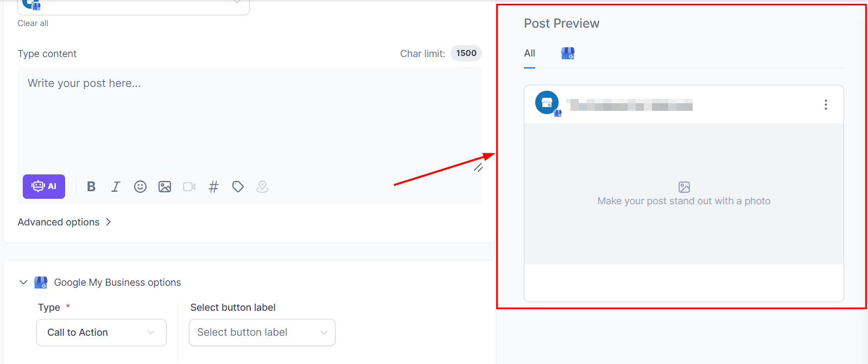Switch to the All preview tab
This screenshot has width=868, height=364.
530,53
